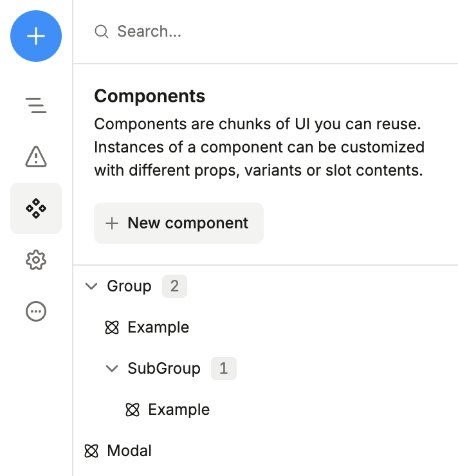
Task: Open the outline tree panel icon
Action: pyautogui.click(x=36, y=105)
